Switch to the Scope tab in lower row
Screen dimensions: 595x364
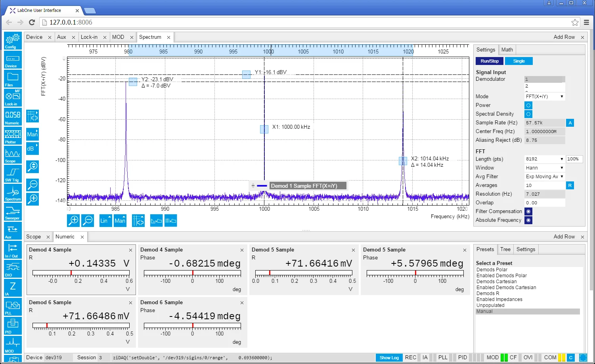[x=33, y=236]
